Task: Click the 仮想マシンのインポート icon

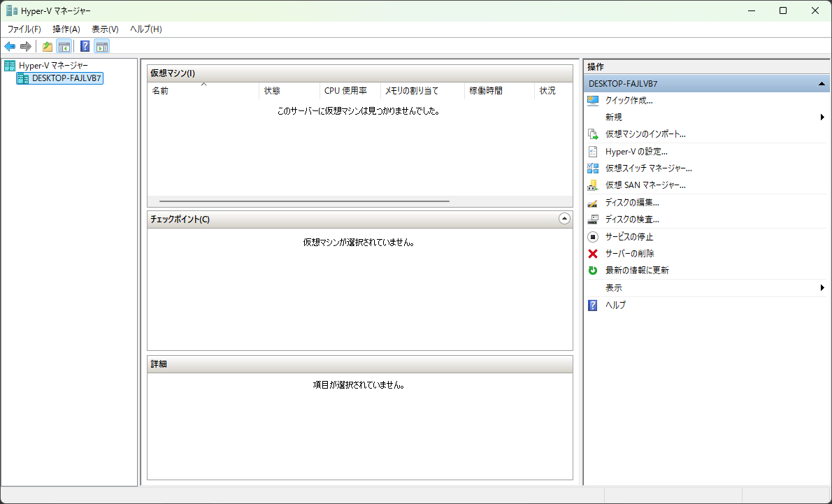Action: coord(593,134)
